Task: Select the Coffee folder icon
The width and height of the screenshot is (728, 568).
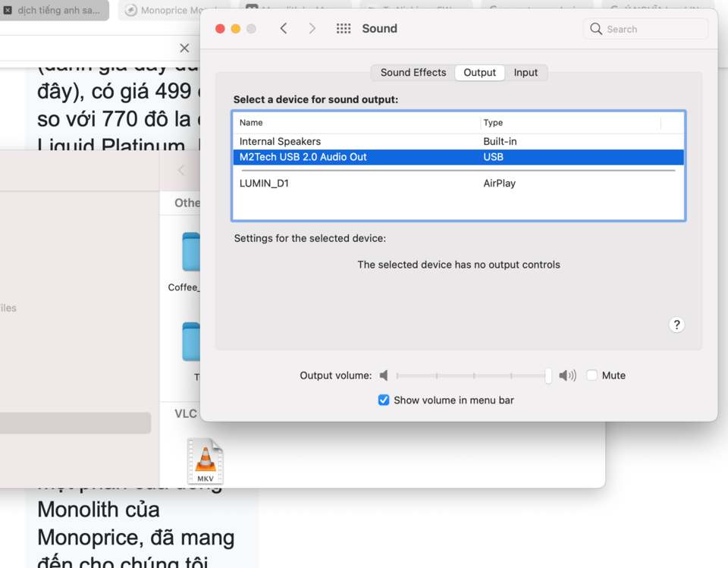Action: pyautogui.click(x=191, y=251)
